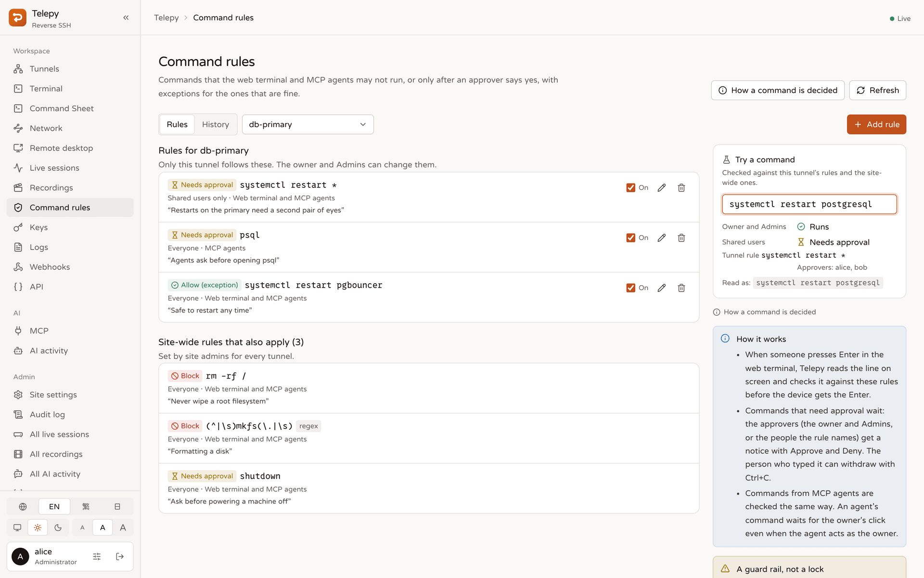The height and width of the screenshot is (578, 924).
Task: Select light theme sun icon
Action: pyautogui.click(x=38, y=528)
